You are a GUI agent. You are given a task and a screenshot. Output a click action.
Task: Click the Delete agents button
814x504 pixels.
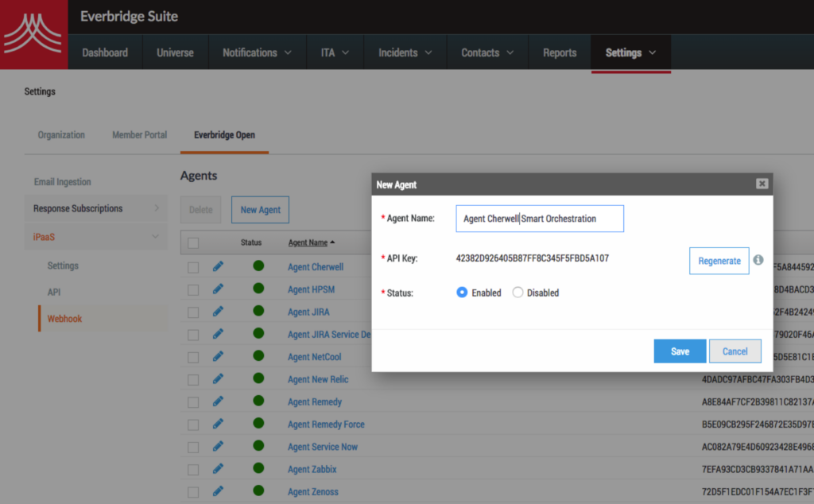[x=200, y=210]
